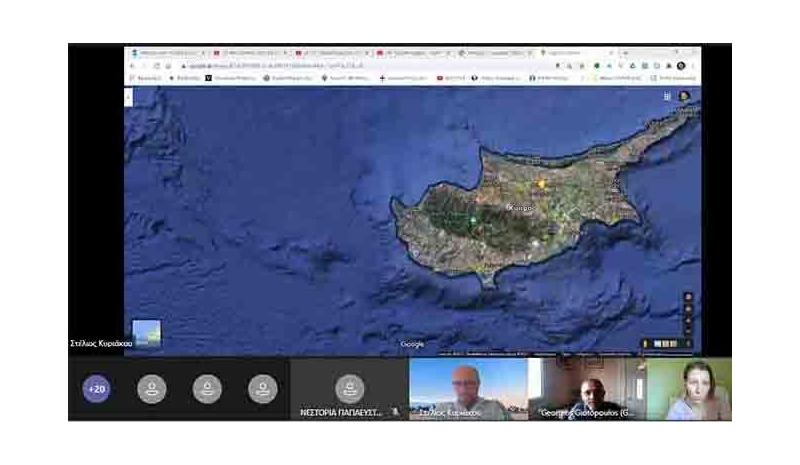Switch to the first browser tab

pos(167,53)
